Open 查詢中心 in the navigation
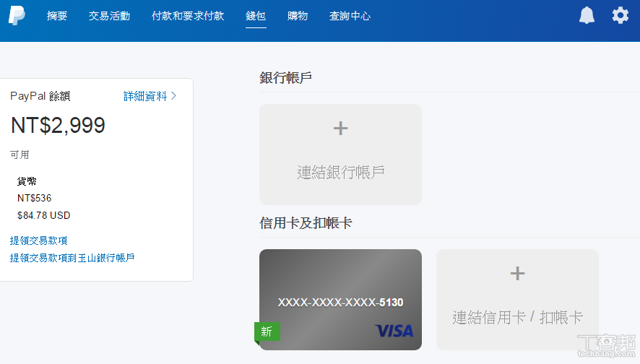Image resolution: width=640 pixels, height=364 pixels. coord(350,16)
